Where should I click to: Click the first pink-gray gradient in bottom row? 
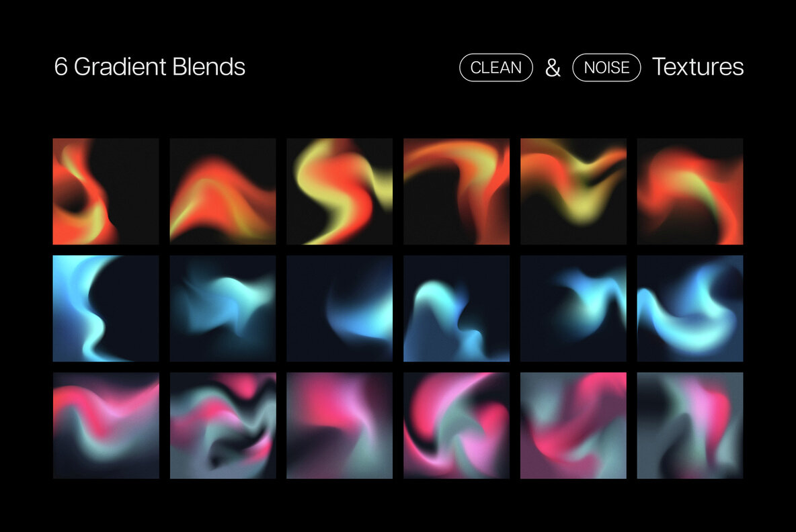click(x=105, y=425)
